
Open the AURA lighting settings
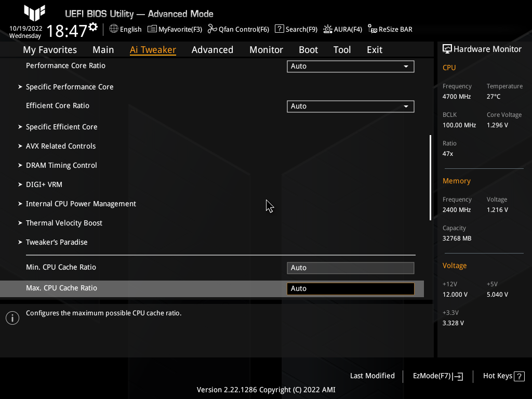(x=342, y=29)
